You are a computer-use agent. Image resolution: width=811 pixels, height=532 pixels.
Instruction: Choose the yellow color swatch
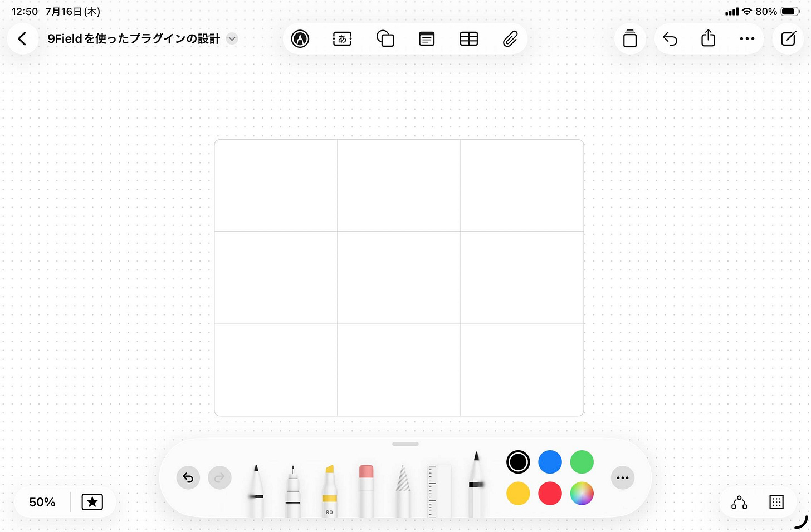click(518, 494)
